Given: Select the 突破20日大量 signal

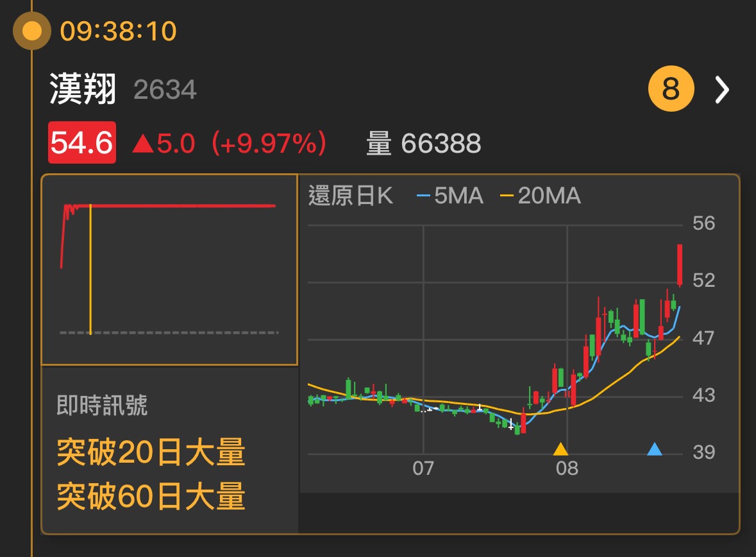Looking at the screenshot, I should [x=151, y=452].
